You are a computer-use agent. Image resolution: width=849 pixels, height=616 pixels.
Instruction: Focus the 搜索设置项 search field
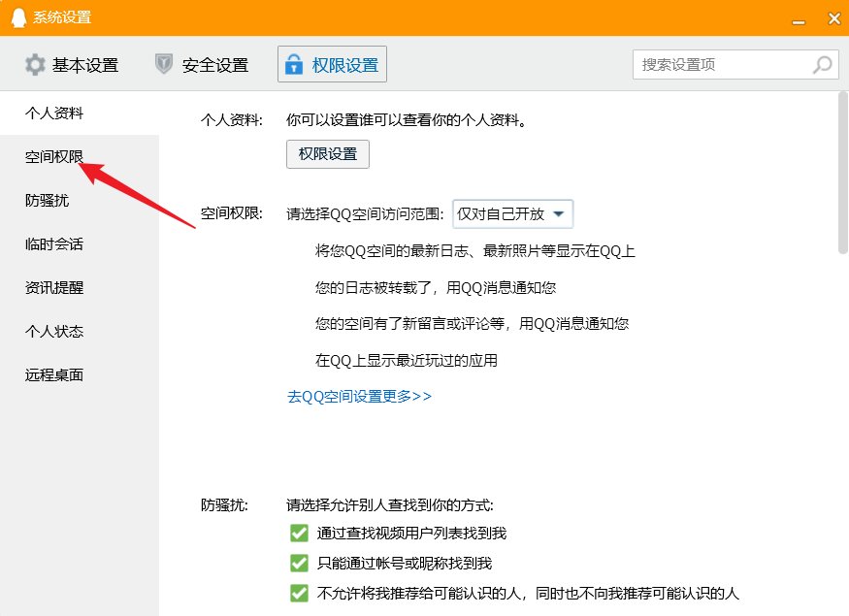(x=735, y=65)
